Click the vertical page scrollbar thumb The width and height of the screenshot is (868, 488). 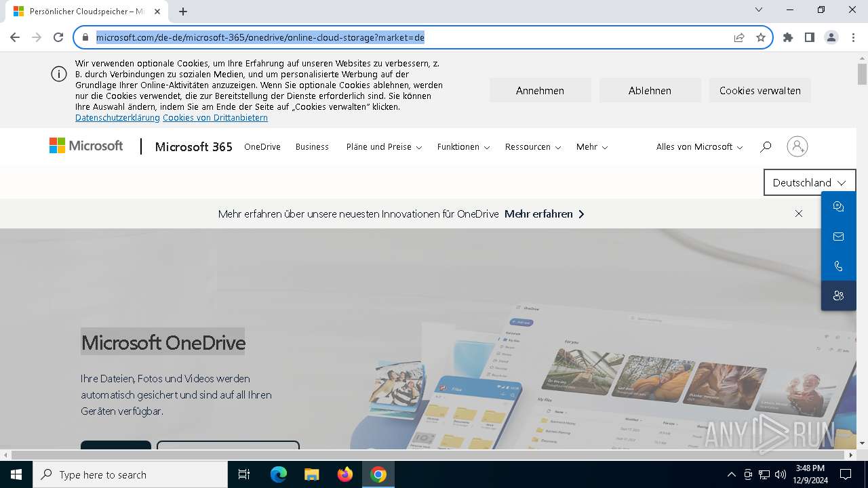pyautogui.click(x=862, y=73)
